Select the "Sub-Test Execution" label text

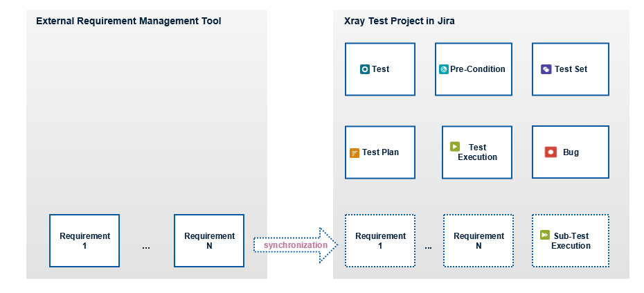click(571, 241)
